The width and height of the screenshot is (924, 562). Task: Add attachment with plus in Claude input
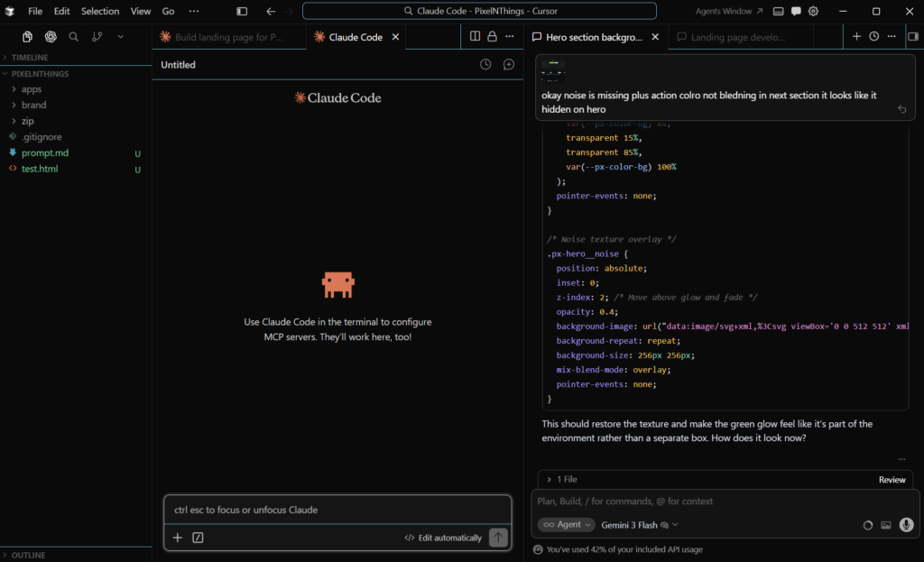tap(178, 538)
